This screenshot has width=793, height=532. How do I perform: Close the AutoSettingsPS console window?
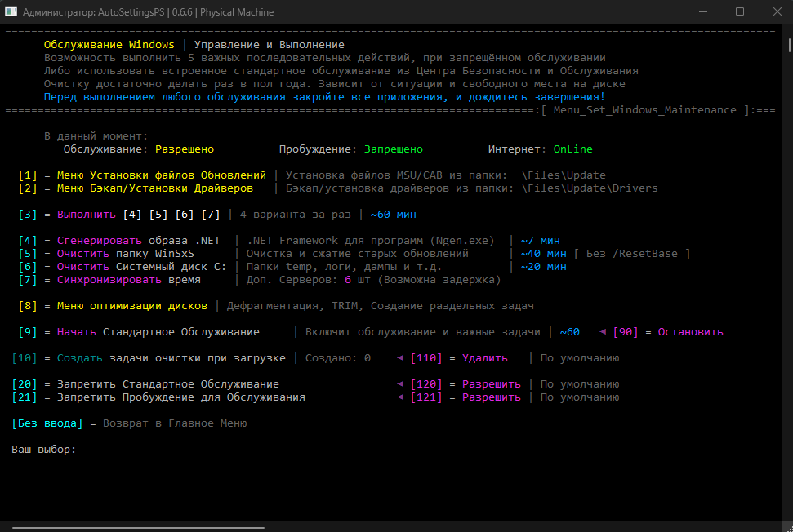776,12
